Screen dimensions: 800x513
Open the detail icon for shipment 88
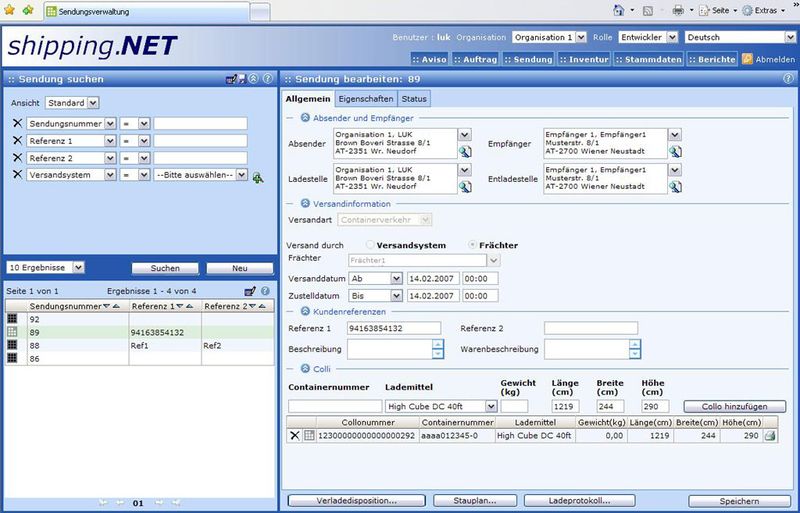tap(13, 345)
